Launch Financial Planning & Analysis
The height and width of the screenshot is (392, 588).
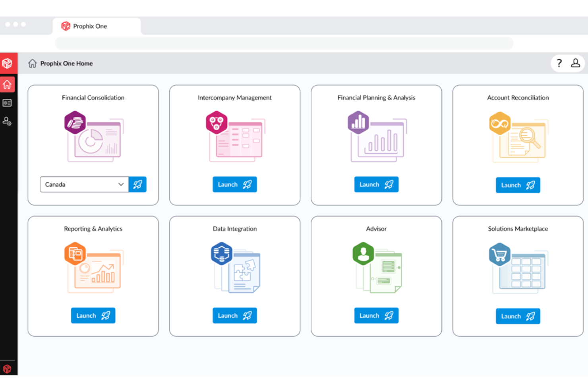pos(376,184)
